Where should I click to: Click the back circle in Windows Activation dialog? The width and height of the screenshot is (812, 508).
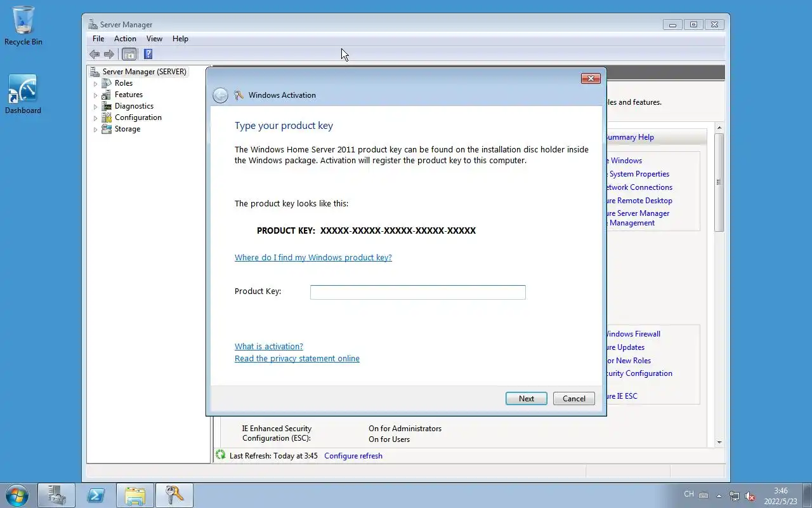220,95
